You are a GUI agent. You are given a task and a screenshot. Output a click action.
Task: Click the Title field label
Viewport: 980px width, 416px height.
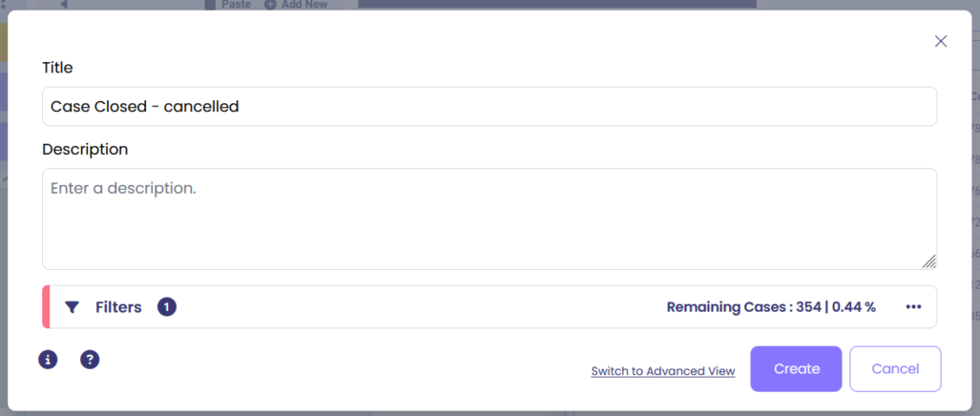pyautogui.click(x=57, y=68)
